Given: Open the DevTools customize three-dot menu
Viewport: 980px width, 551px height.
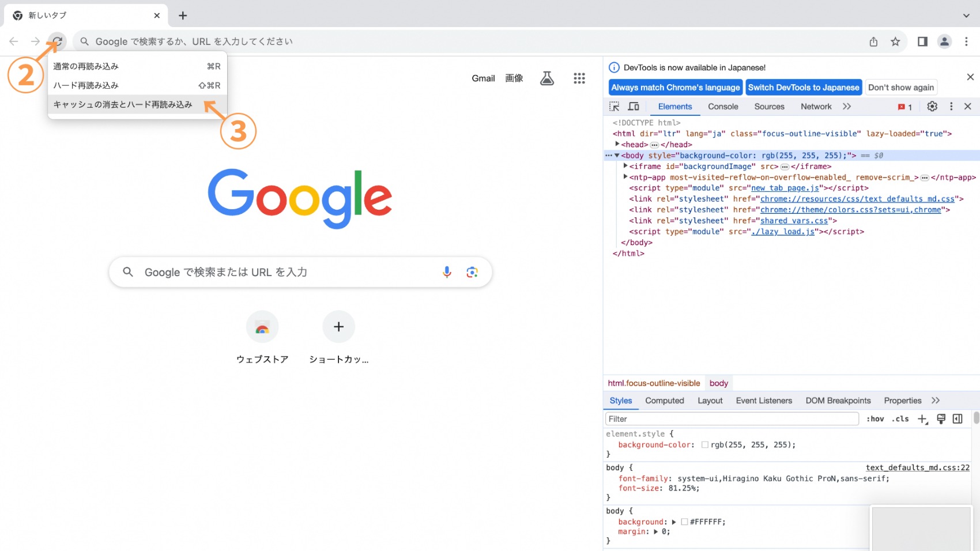Looking at the screenshot, I should (951, 107).
